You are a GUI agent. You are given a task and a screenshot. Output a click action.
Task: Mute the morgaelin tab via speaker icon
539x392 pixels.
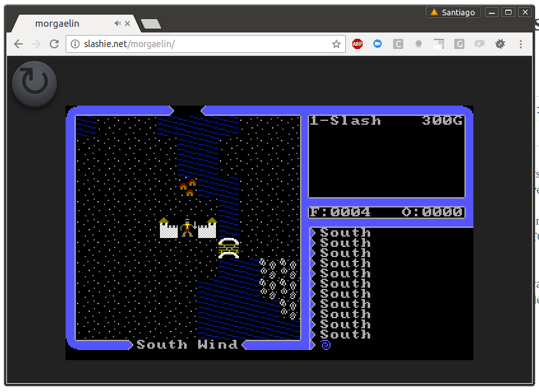click(117, 24)
